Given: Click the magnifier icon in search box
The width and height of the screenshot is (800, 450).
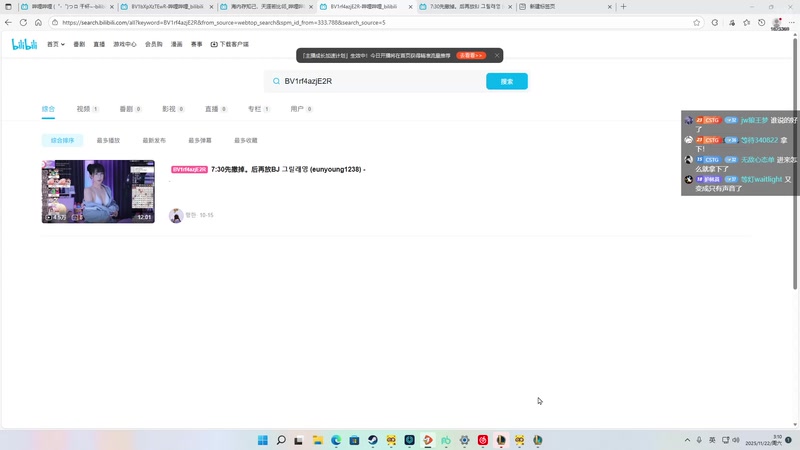Looking at the screenshot, I should (276, 81).
